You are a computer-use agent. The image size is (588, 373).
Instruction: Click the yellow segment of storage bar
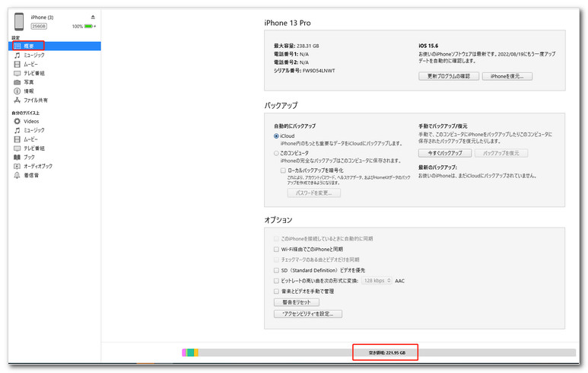point(196,352)
